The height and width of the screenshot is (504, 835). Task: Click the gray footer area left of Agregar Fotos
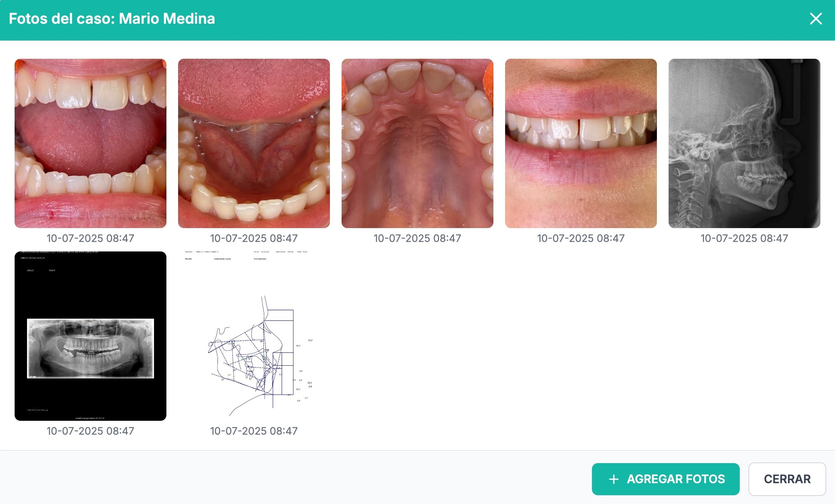click(x=292, y=477)
